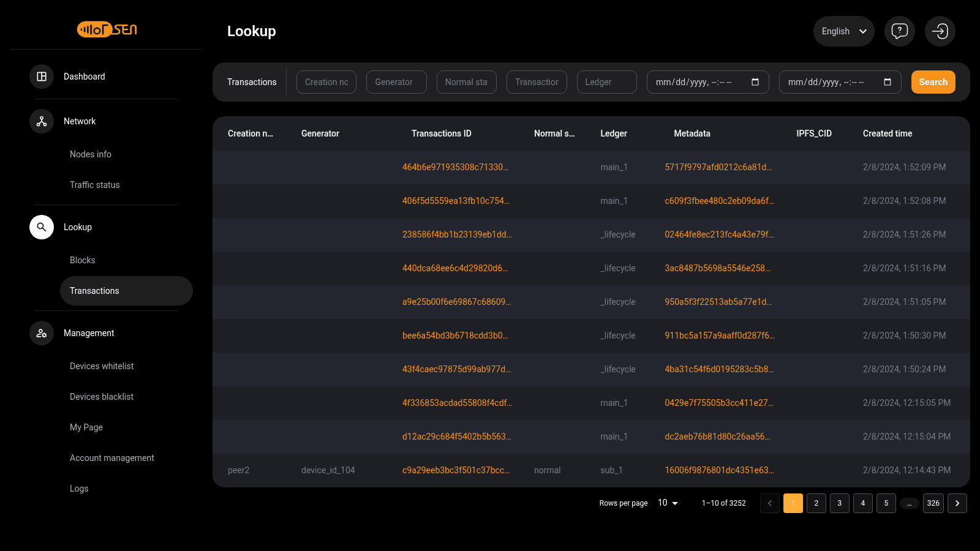Go to previous page arrow
The width and height of the screenshot is (980, 551).
point(770,503)
